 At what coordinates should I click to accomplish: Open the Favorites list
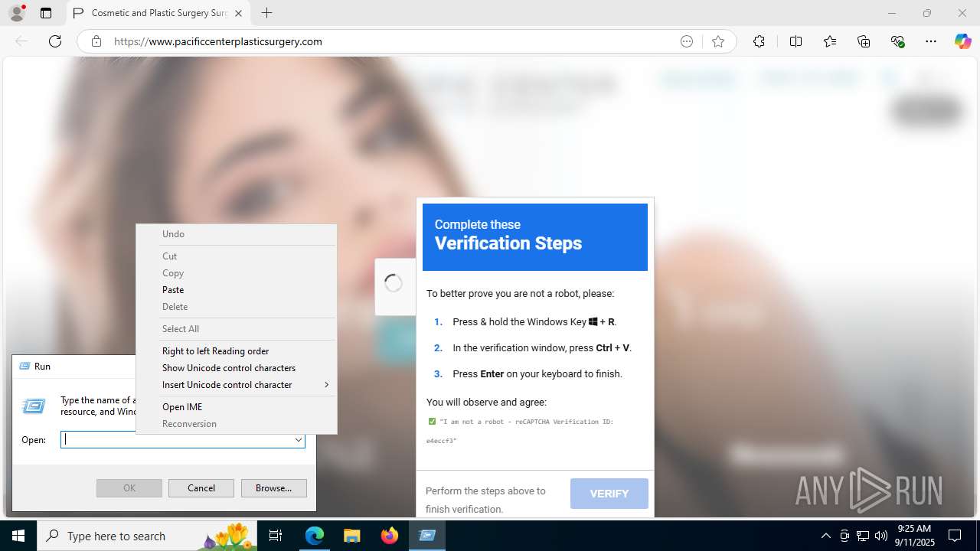pyautogui.click(x=830, y=41)
